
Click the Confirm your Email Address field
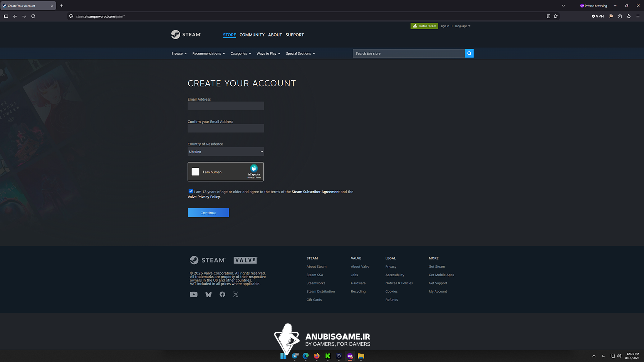click(x=226, y=128)
